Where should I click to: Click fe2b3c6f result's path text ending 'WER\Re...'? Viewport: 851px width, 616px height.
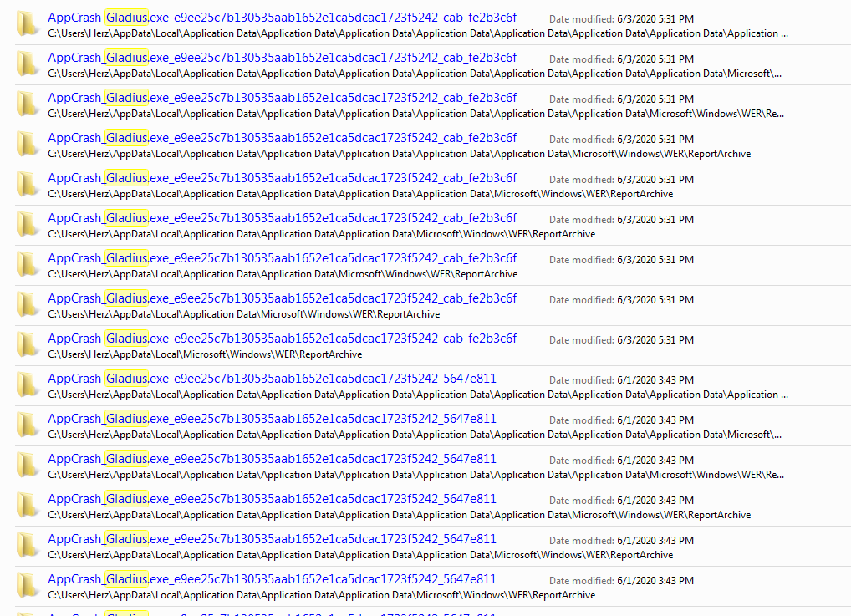point(415,114)
